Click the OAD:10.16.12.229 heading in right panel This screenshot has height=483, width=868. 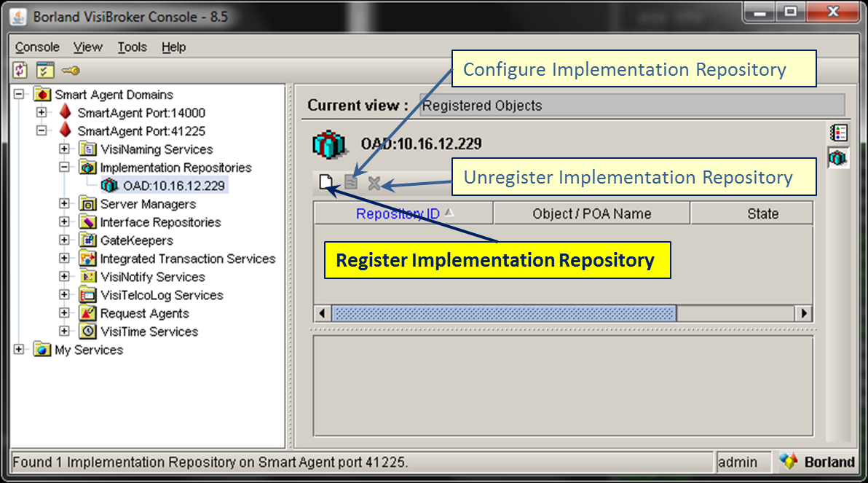(x=422, y=144)
